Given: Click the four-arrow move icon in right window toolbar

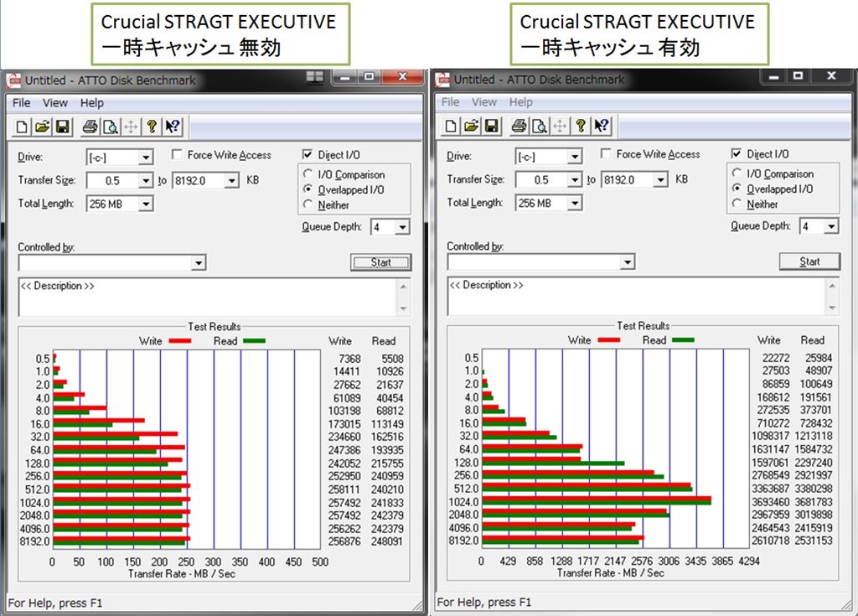Looking at the screenshot, I should click(x=560, y=126).
